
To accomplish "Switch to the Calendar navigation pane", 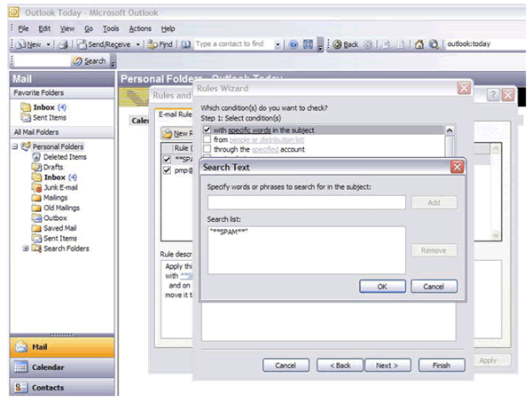I will pyautogui.click(x=62, y=367).
